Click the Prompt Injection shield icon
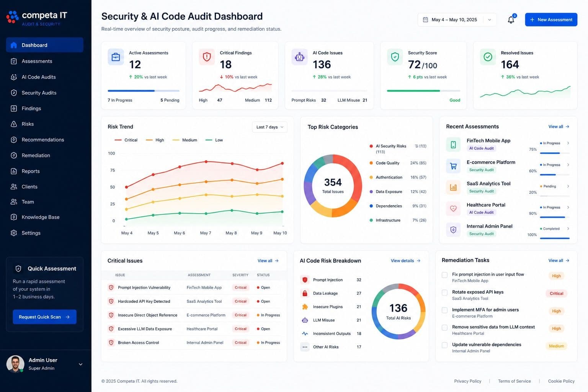The image size is (588, 392). pos(305,280)
